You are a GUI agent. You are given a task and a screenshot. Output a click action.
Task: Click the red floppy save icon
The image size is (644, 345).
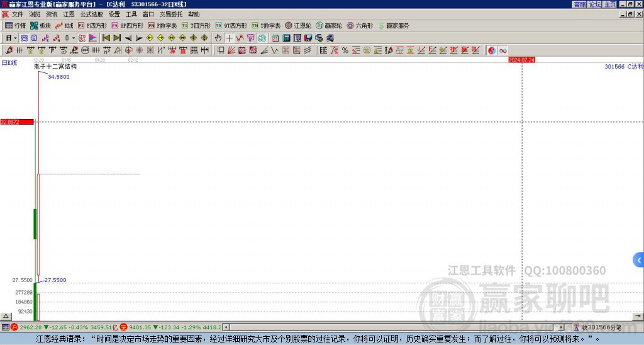tap(308, 38)
